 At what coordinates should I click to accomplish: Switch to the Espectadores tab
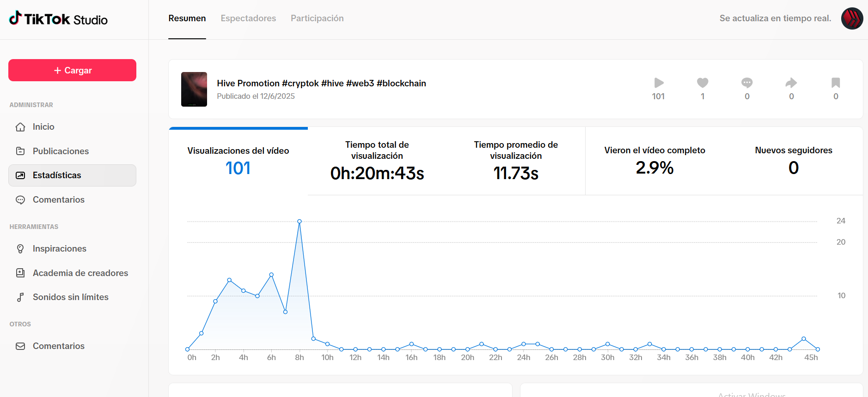point(248,18)
